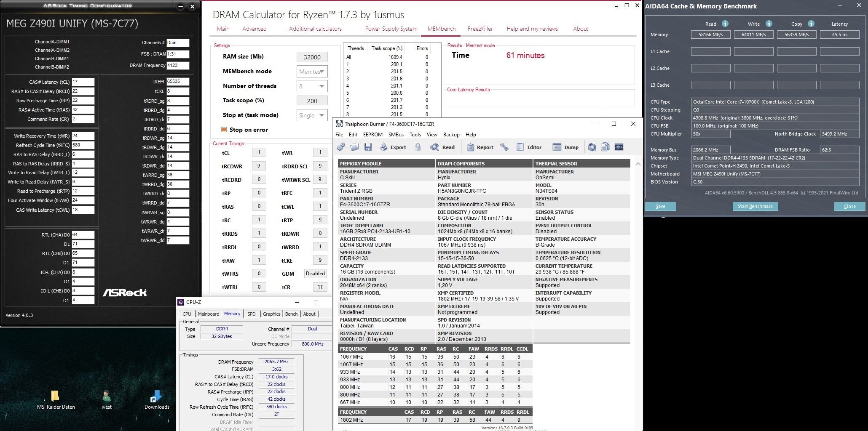This screenshot has width=868, height=431.
Task: Click the floppy disk save icon in Thaiphoon Burner
Action: (x=368, y=147)
